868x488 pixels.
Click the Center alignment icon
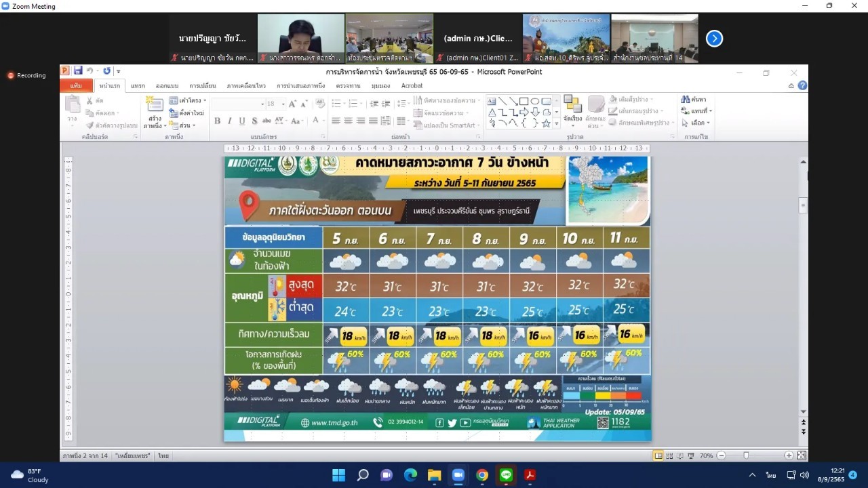[349, 121]
